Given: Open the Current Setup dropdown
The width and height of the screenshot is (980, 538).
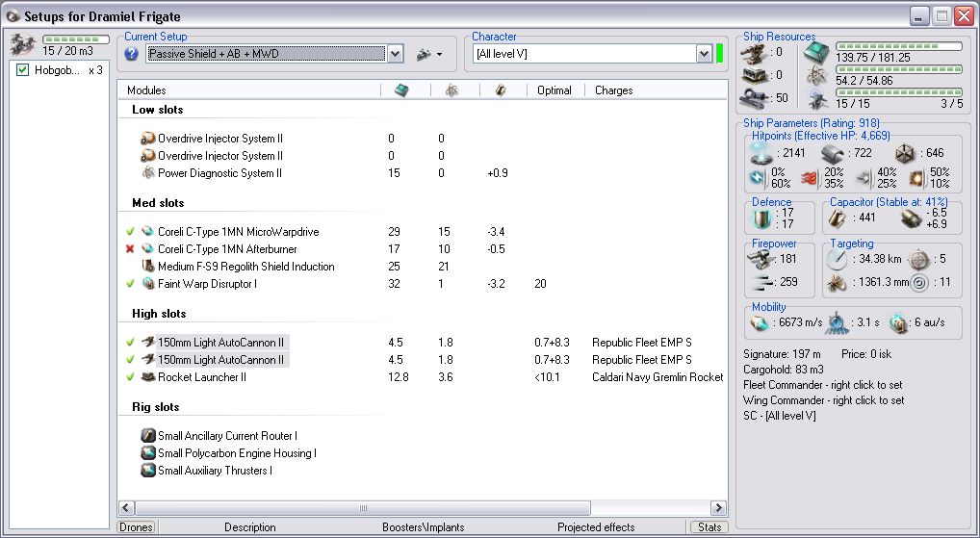Looking at the screenshot, I should [395, 54].
